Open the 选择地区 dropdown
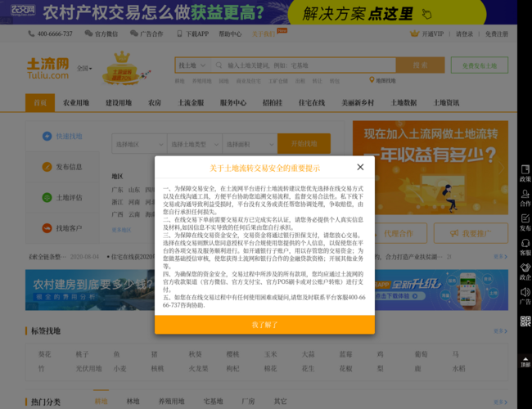Viewport: 532px width, 409px height. point(139,144)
